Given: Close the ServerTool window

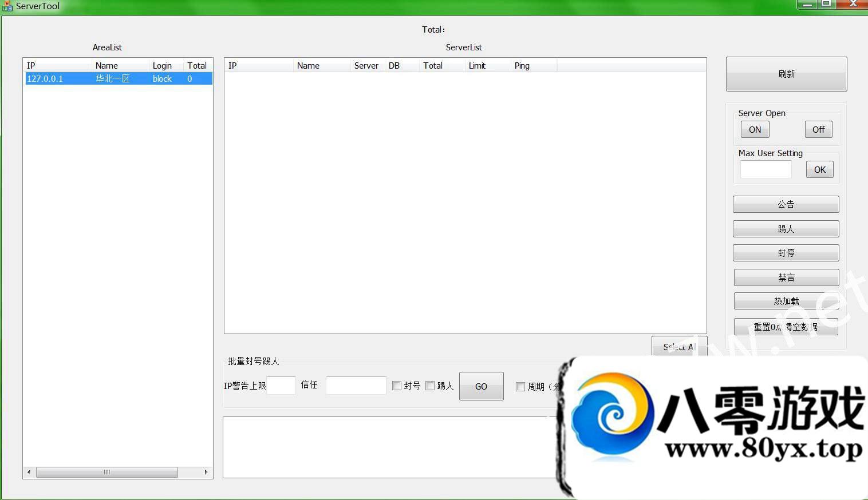Looking at the screenshot, I should [852, 5].
